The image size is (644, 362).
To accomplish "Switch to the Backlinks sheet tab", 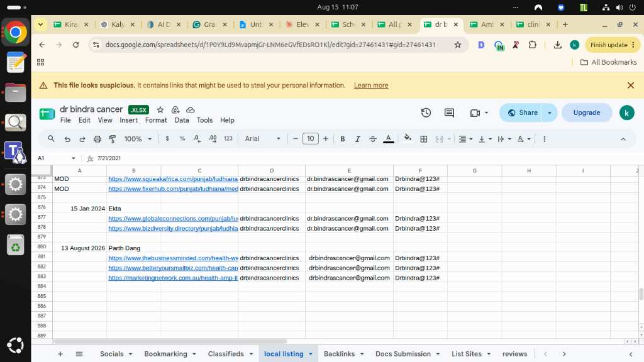I will (x=339, y=354).
